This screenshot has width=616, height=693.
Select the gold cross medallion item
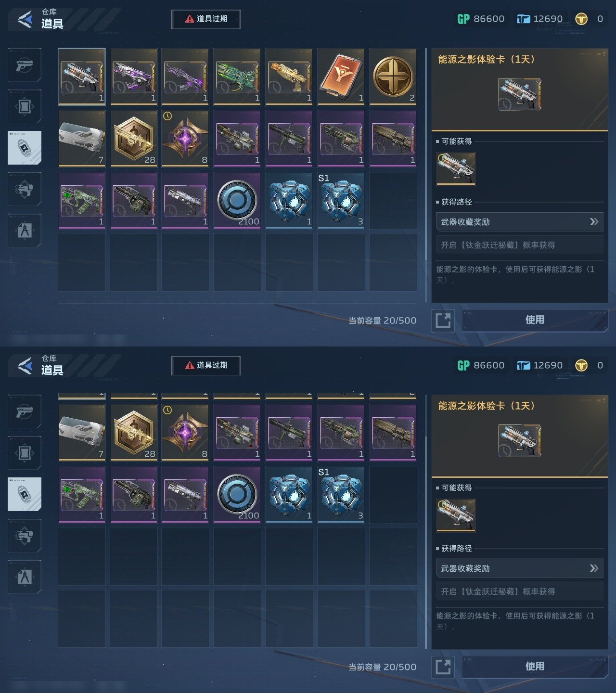393,77
